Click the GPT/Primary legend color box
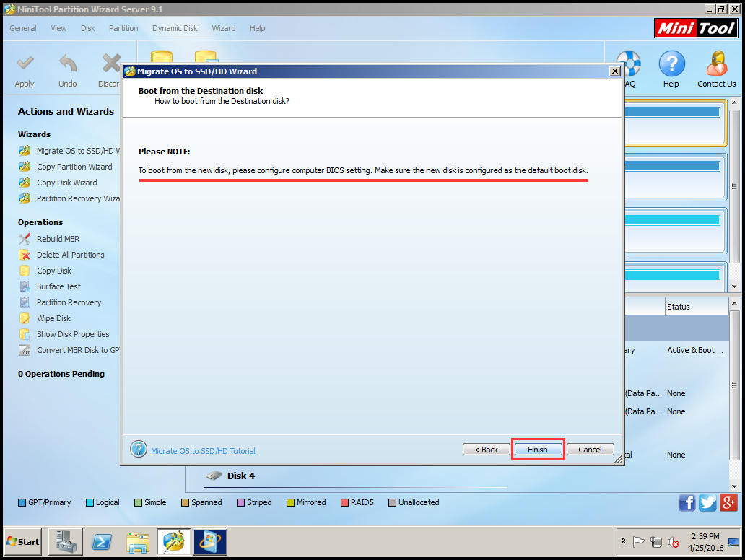 point(22,502)
